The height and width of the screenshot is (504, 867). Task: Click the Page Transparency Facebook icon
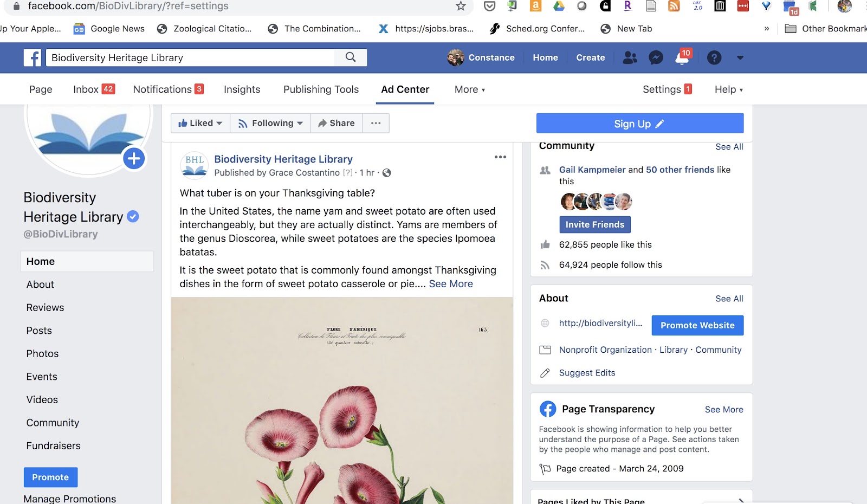pos(548,409)
